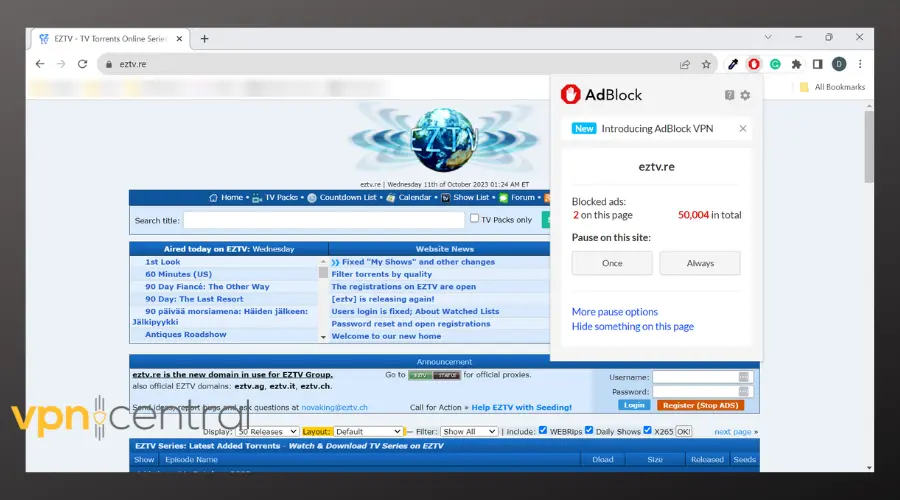The height and width of the screenshot is (500, 900).
Task: Open 1st Look show link
Action: (x=162, y=262)
